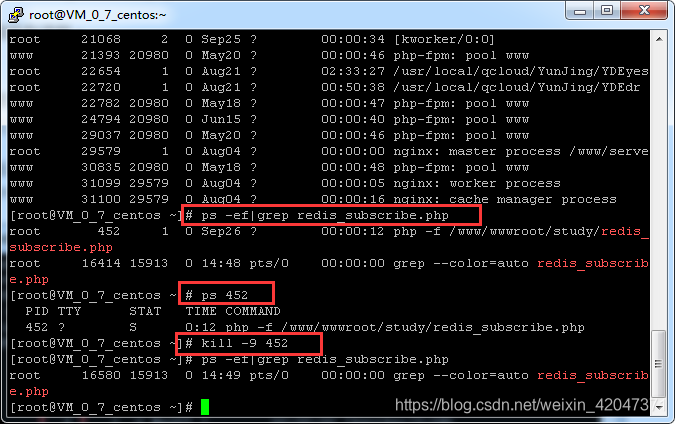Click the 'Sep26' start date text
Viewport: 675px width, 424px height.
pyautogui.click(x=221, y=232)
